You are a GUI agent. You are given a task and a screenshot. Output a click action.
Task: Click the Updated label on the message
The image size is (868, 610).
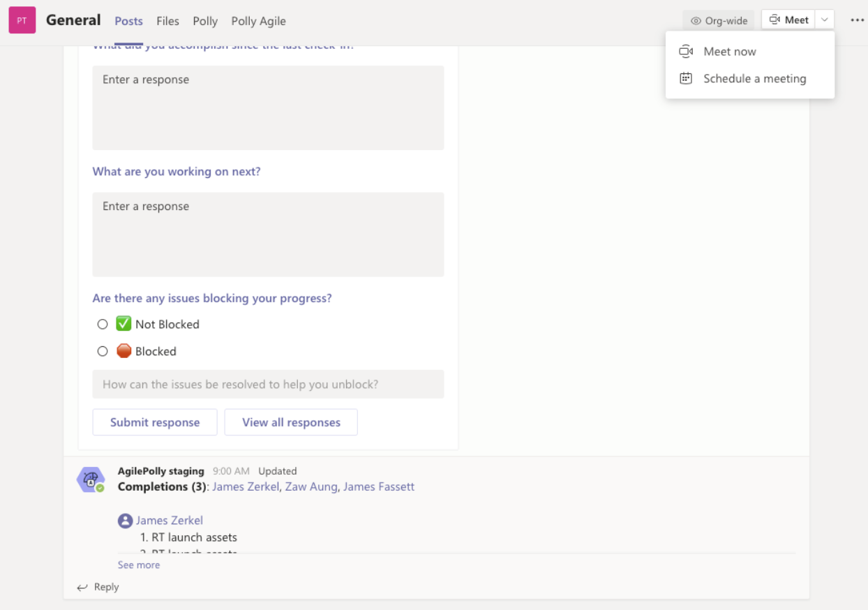[x=278, y=471]
